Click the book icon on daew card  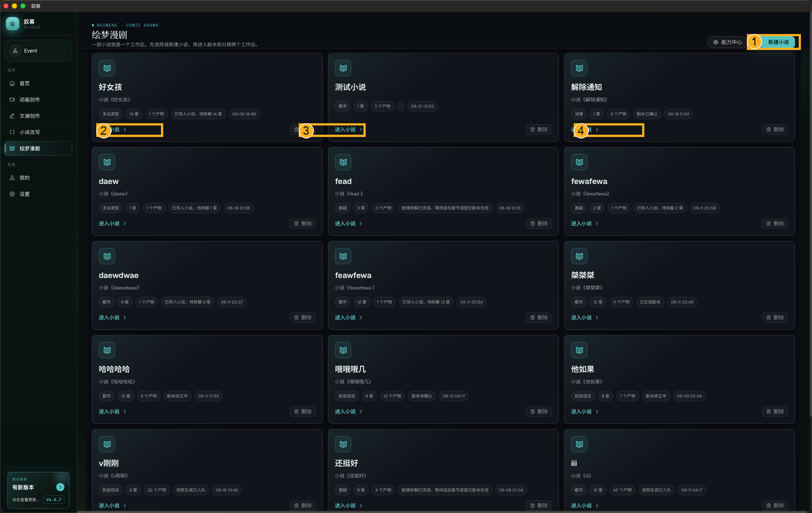pos(107,162)
